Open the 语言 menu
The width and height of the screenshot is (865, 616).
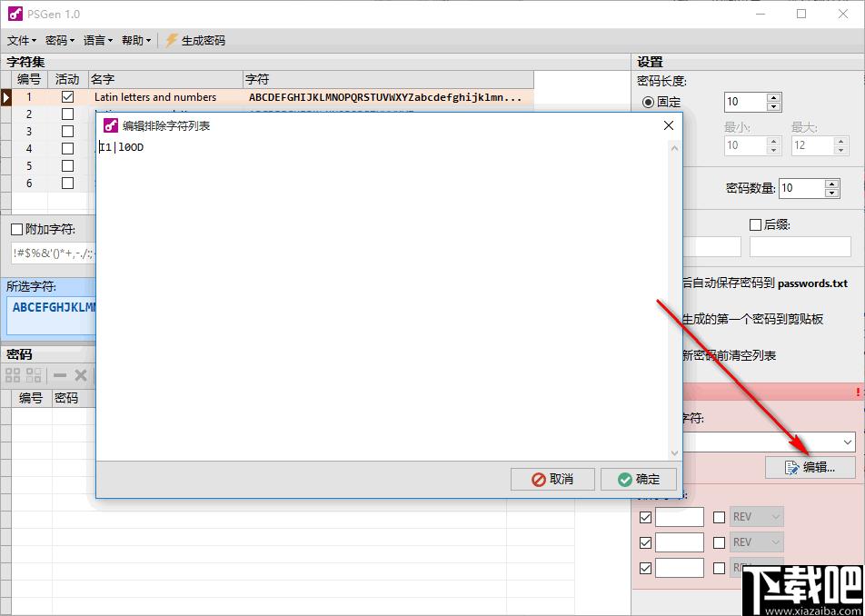(97, 40)
